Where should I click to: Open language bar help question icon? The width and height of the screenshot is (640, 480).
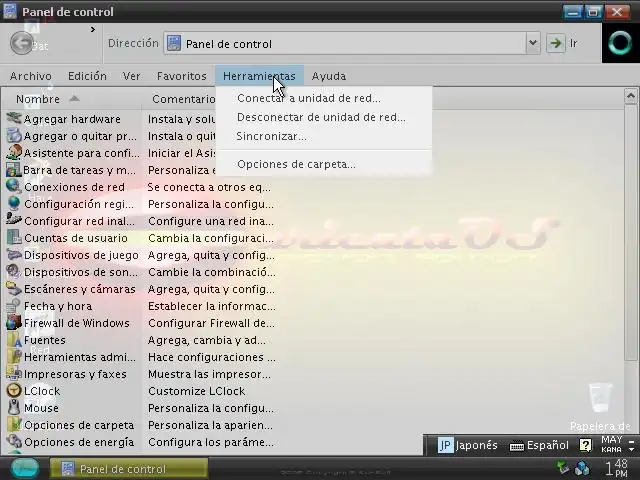tap(585, 445)
